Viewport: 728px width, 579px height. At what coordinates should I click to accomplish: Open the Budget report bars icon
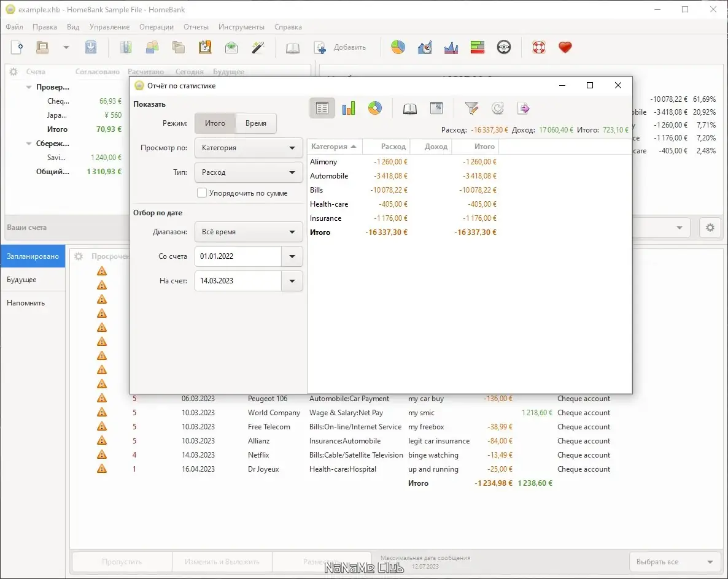[478, 47]
